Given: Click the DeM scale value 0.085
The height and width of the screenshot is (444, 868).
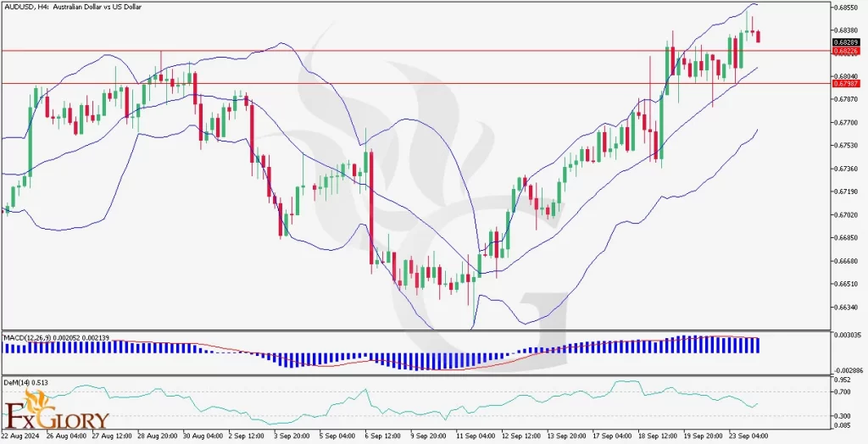Looking at the screenshot, I should [843, 426].
